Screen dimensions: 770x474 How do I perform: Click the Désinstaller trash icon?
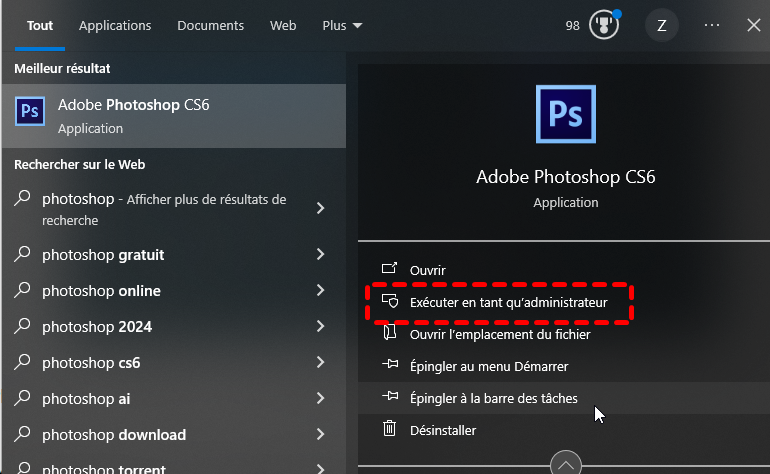coord(390,430)
